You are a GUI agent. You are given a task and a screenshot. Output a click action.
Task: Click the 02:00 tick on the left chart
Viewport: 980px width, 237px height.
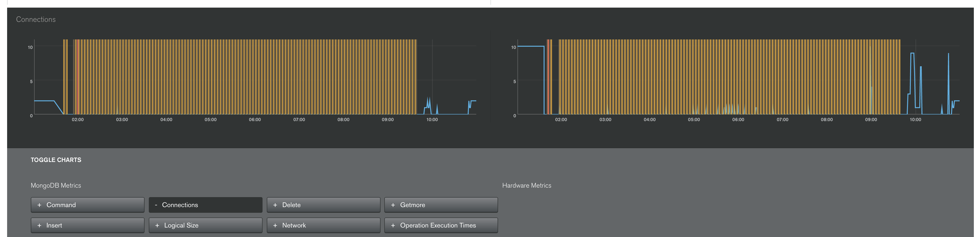(78, 120)
